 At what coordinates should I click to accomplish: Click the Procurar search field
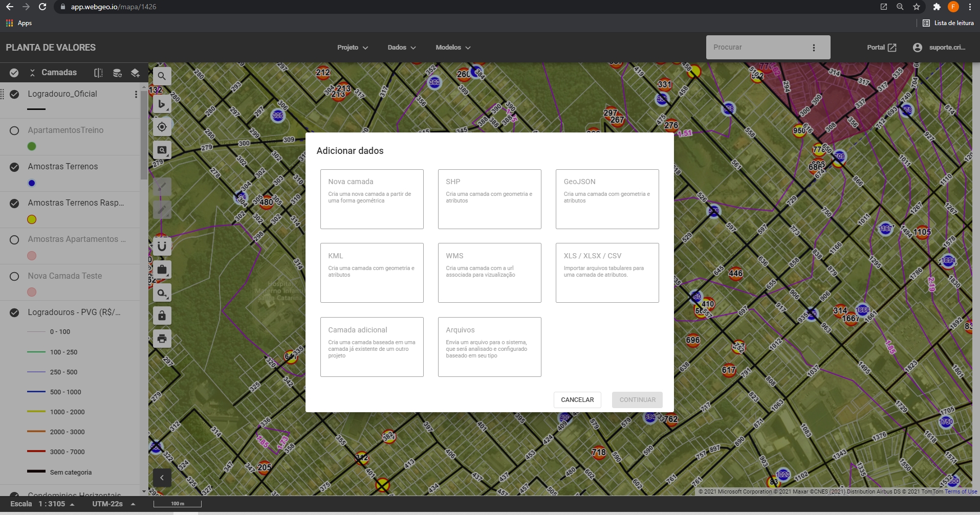pos(757,47)
